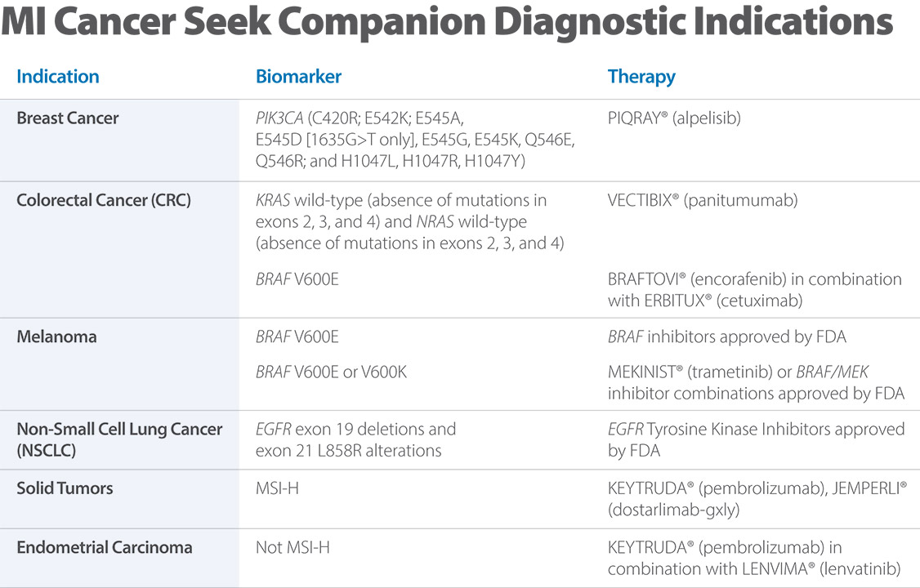Click the EGFR exon 19 deletions biomarker
The image size is (920, 588).
355,439
